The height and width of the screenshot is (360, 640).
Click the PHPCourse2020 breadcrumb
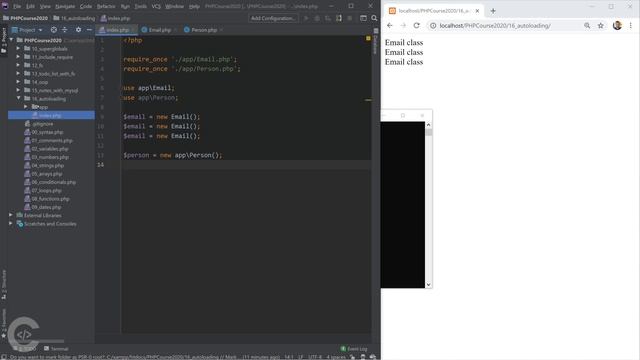click(25, 18)
